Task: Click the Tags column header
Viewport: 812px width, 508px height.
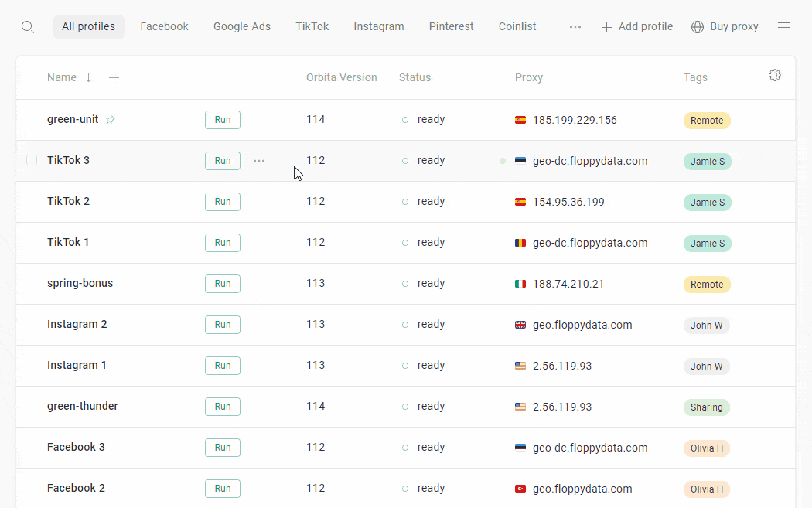Action: click(695, 77)
